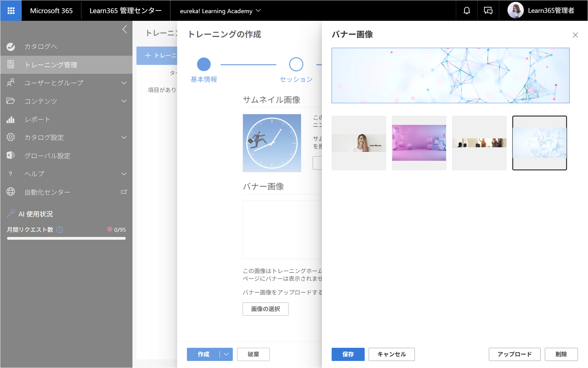Click the キャンセル button
Image resolution: width=588 pixels, height=368 pixels.
(392, 354)
